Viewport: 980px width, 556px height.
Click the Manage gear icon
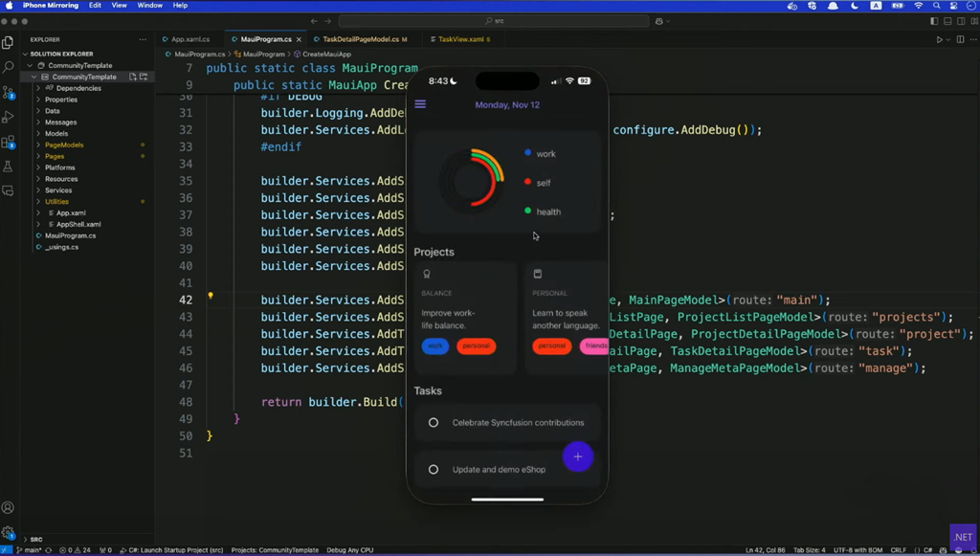[9, 533]
